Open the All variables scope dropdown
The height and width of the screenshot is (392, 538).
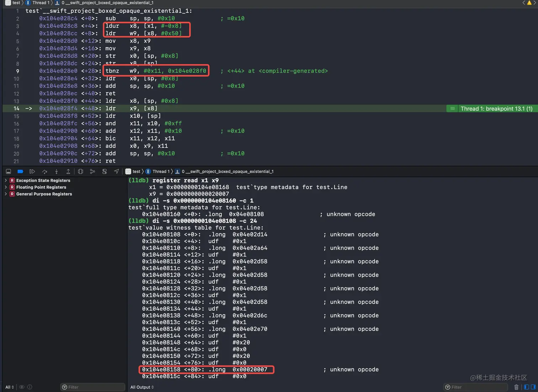click(10, 387)
